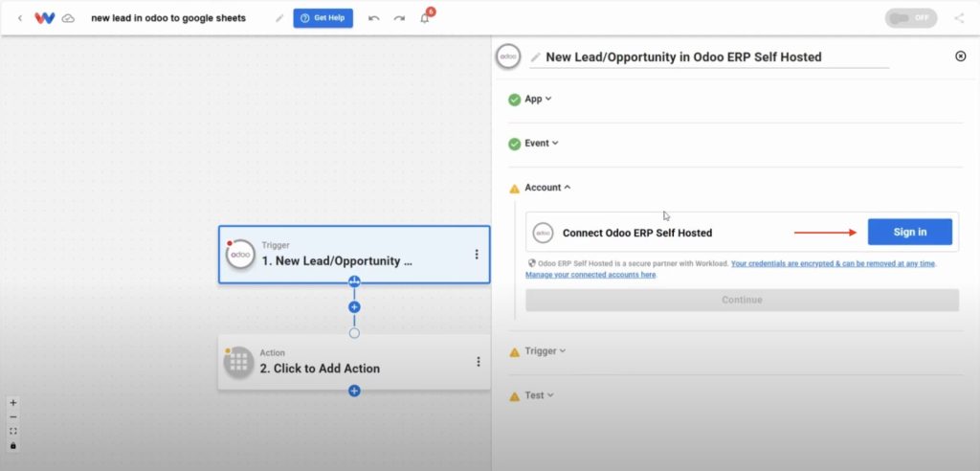Open 'Your credentials are encrypted' link
This screenshot has height=471, width=980.
[834, 264]
